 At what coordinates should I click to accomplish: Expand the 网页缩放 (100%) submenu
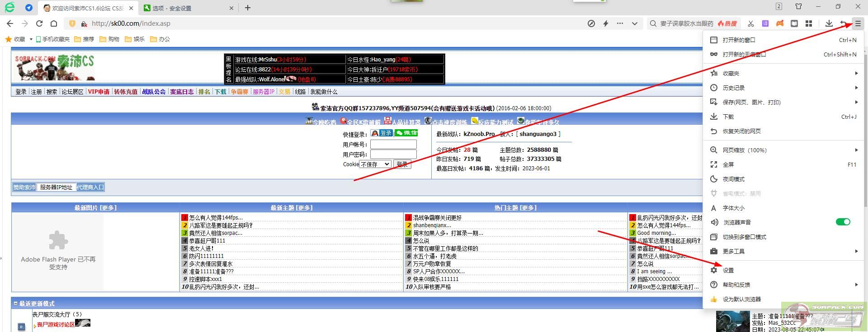click(x=856, y=150)
